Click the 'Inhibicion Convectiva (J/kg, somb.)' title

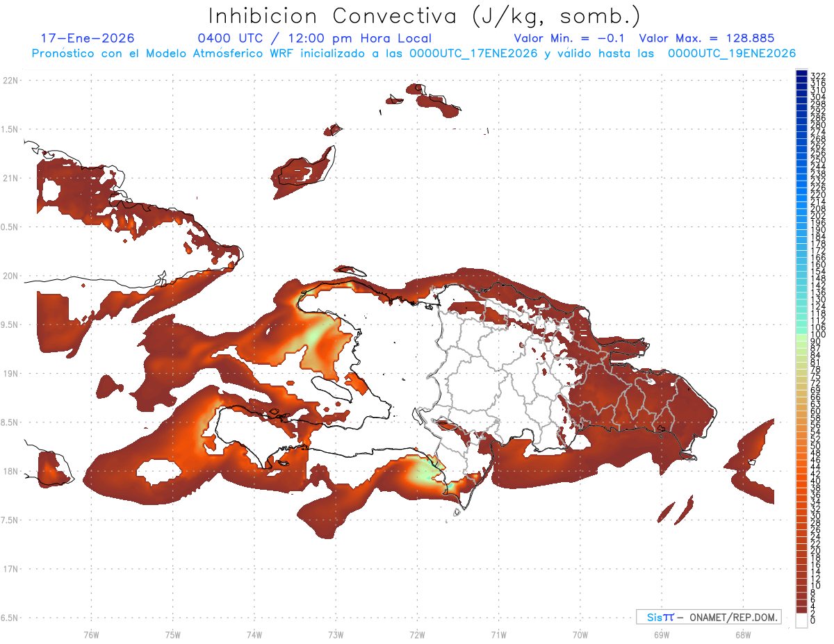425,16
